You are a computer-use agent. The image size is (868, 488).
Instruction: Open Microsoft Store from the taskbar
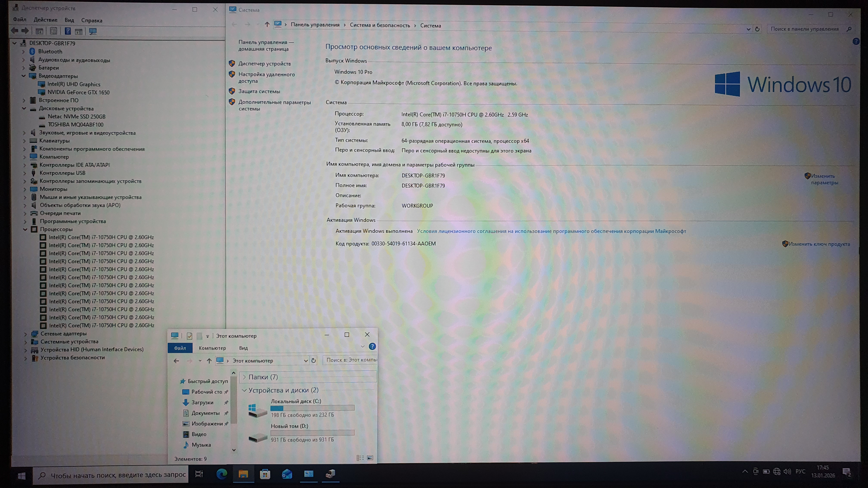coord(265,474)
